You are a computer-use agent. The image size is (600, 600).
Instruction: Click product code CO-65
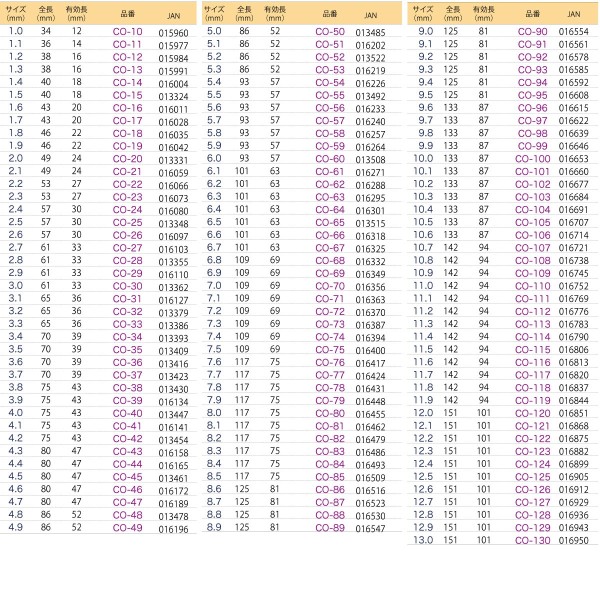[x=330, y=222]
